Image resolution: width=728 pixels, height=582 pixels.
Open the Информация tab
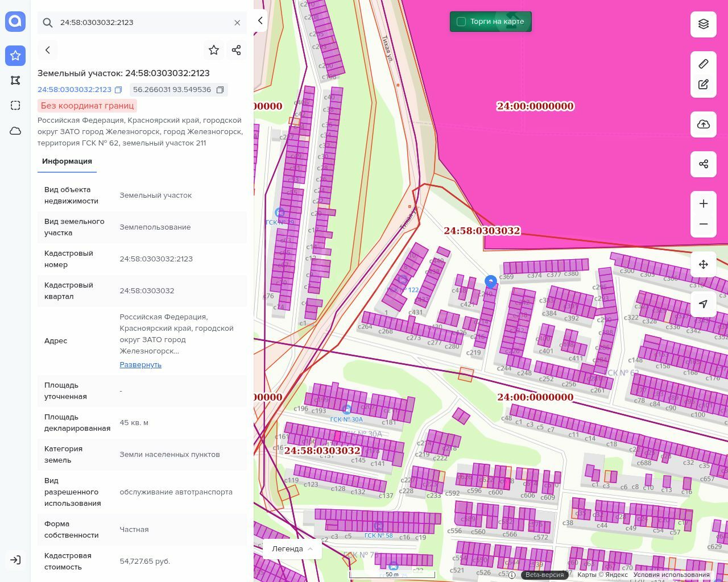(67, 161)
